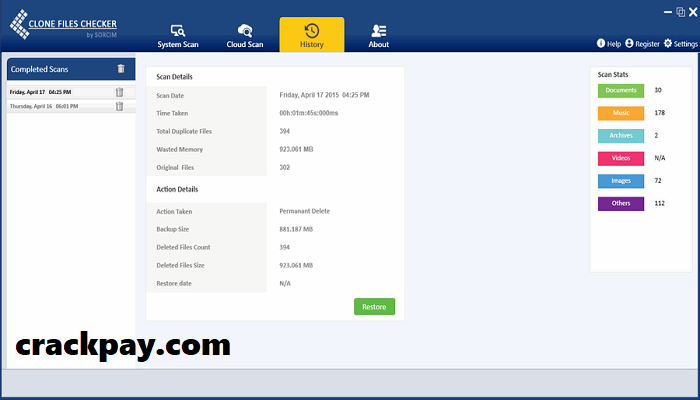
Task: Select the Friday, April 17 04:25 PM scan
Action: click(71, 92)
